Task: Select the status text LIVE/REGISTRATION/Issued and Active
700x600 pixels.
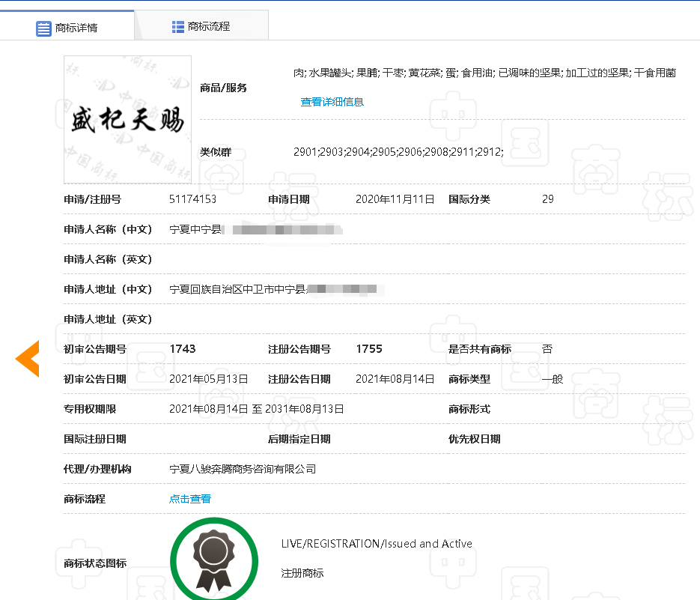Action: pos(377,544)
